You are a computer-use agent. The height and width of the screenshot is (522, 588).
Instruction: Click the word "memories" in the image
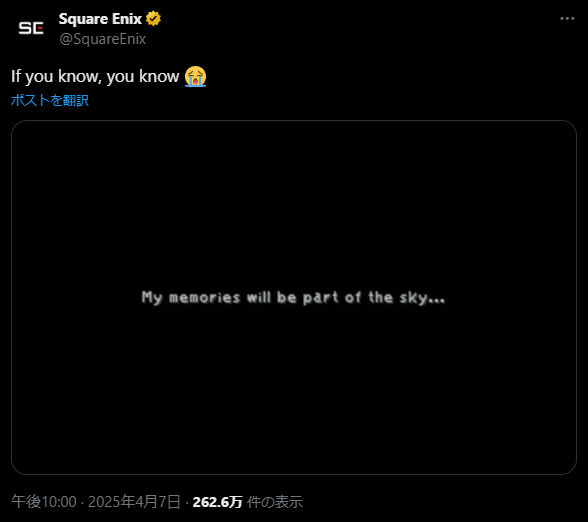point(204,298)
